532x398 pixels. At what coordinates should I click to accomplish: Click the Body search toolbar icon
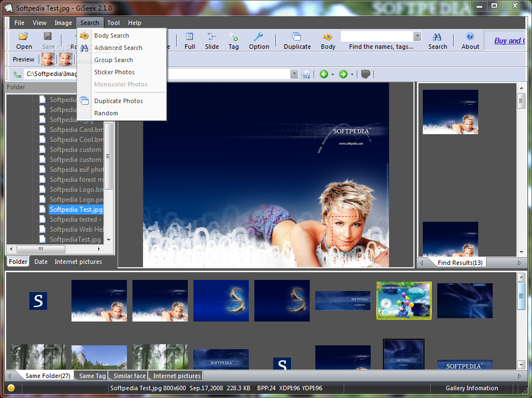[328, 36]
